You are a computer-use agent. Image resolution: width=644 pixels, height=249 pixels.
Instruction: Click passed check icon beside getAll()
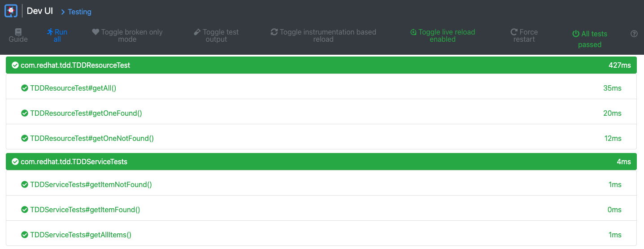[25, 88]
